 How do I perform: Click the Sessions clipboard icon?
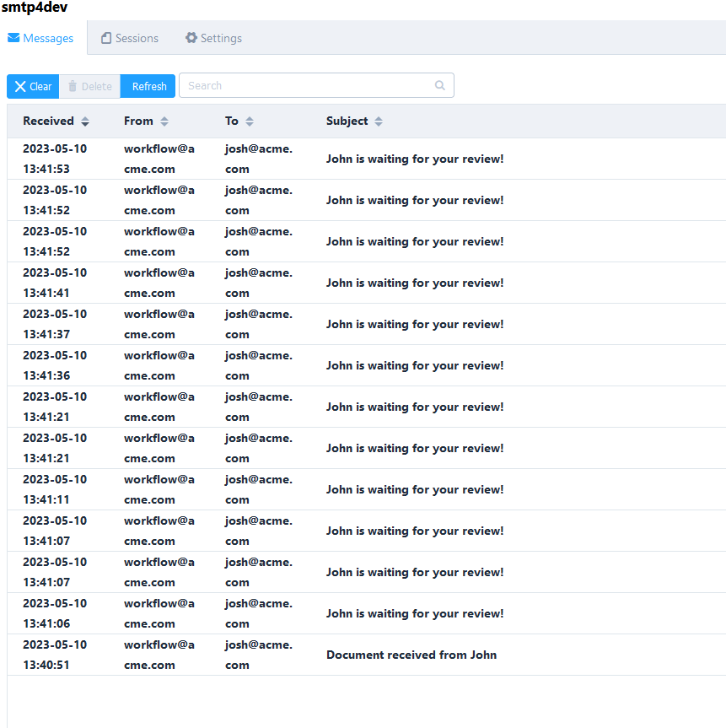coord(106,38)
